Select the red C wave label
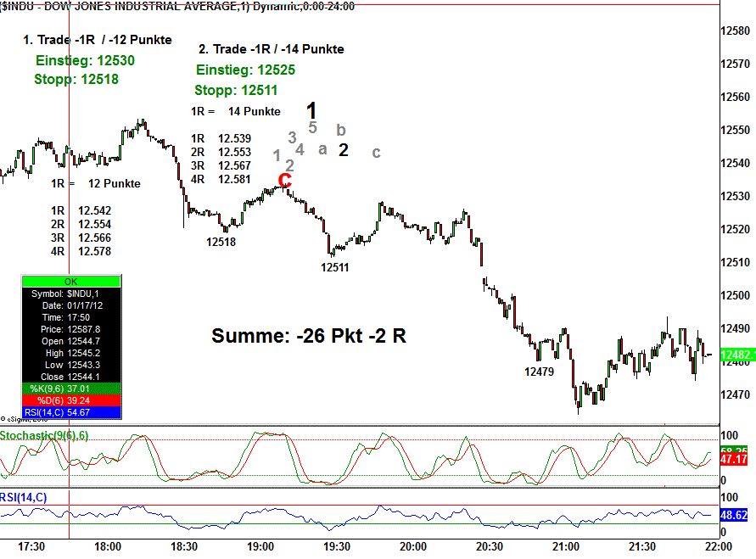Viewport: 756px width, 559px height. coord(285,181)
